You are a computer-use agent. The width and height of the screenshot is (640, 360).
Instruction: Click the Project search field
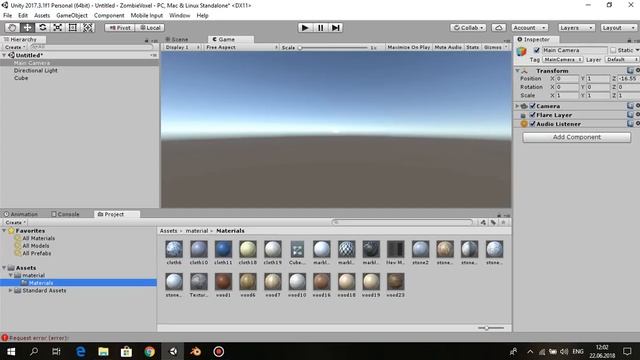[402, 222]
